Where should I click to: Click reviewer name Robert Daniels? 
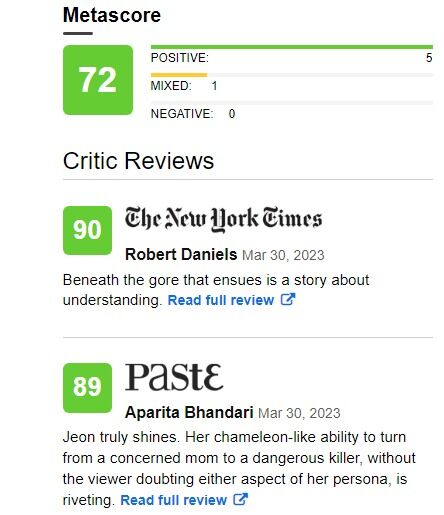coord(181,254)
